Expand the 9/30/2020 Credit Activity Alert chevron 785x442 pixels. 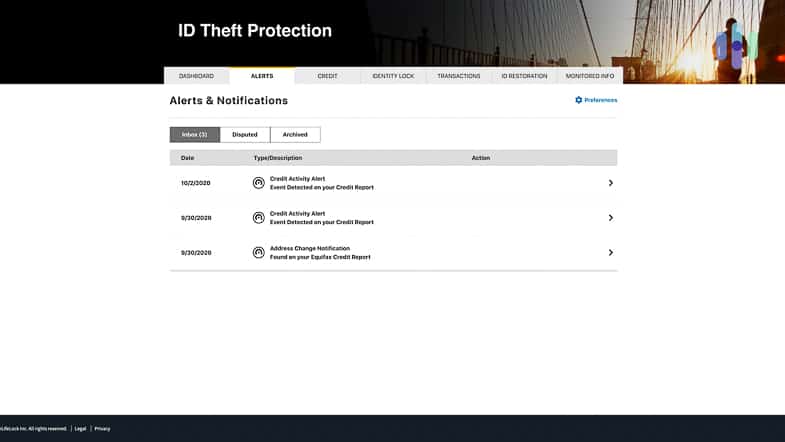coord(610,218)
